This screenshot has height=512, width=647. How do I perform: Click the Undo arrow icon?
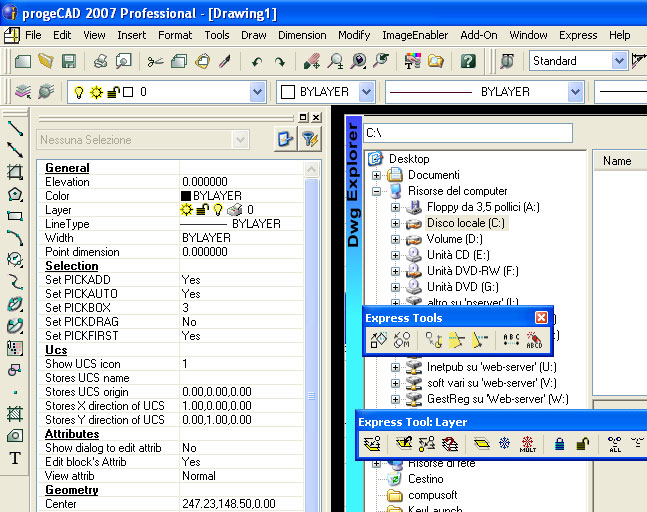(x=256, y=61)
